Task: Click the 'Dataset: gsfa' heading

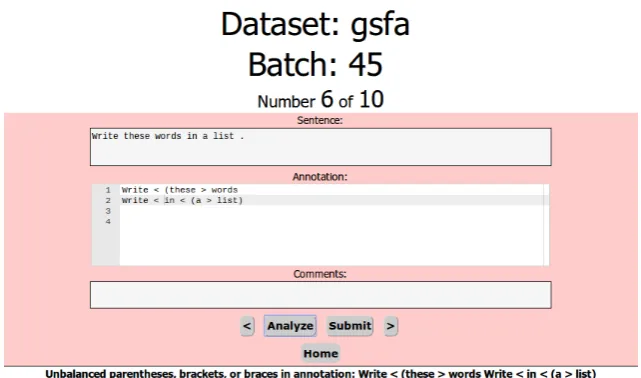Action: coord(315,24)
